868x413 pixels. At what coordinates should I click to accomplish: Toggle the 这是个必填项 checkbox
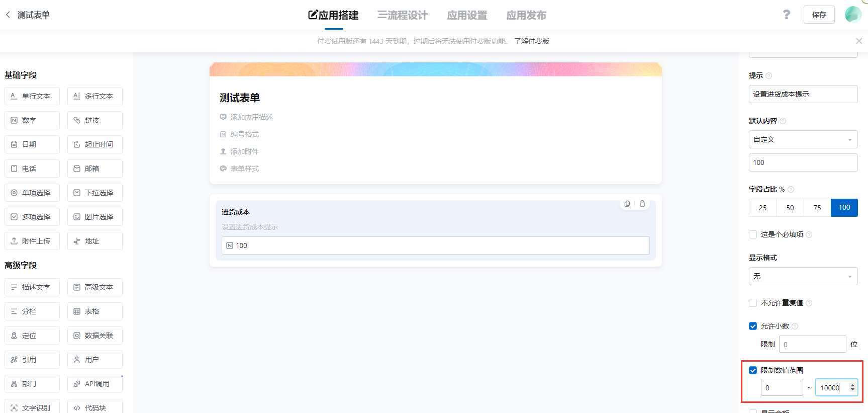[753, 234]
